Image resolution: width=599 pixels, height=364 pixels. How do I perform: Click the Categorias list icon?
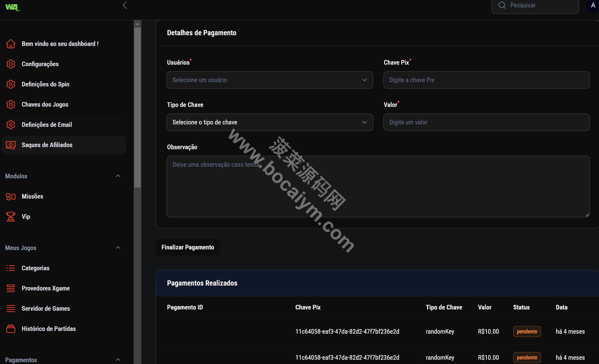click(11, 268)
